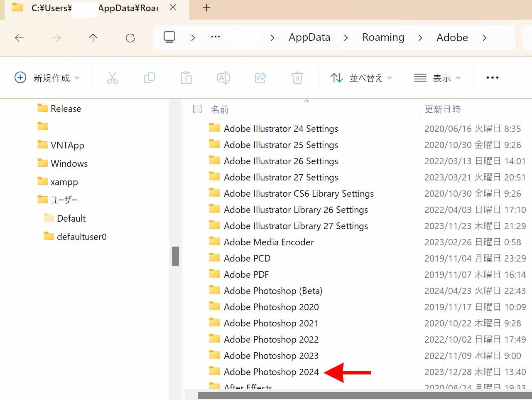
Task: Click Roaming breadcrumb in address bar
Action: pyautogui.click(x=383, y=37)
